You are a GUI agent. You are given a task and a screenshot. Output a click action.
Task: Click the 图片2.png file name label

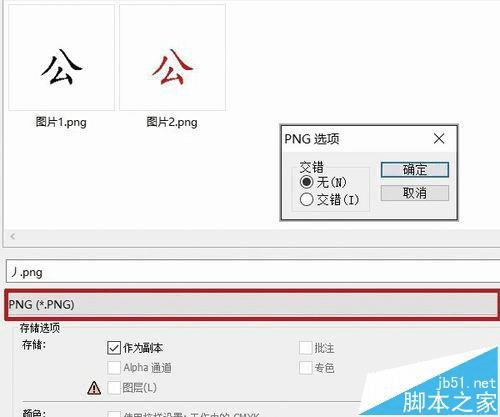(172, 122)
